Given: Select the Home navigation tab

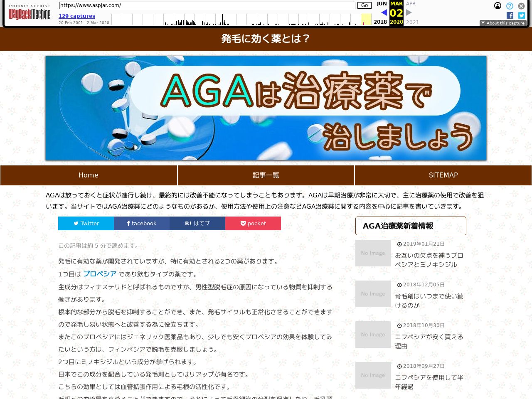Looking at the screenshot, I should (x=89, y=175).
